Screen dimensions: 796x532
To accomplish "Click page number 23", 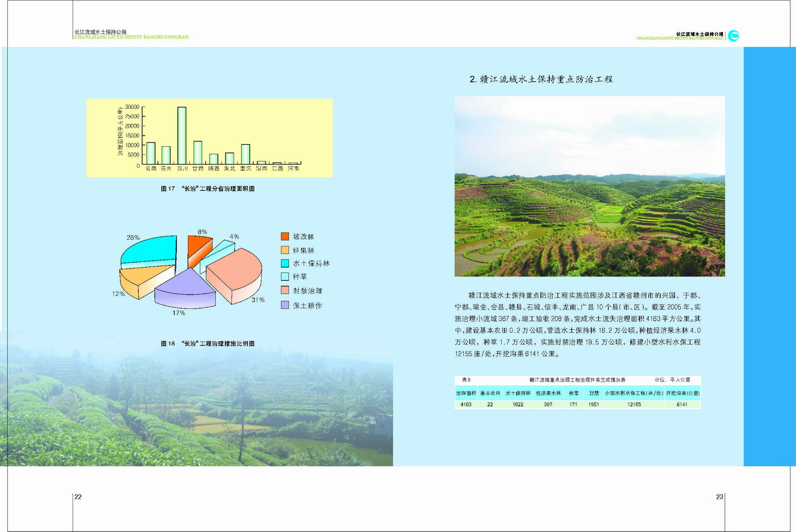I will point(719,497).
